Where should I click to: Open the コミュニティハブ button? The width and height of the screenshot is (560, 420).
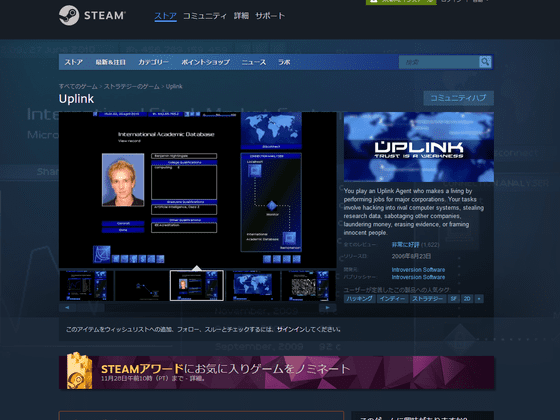click(459, 98)
